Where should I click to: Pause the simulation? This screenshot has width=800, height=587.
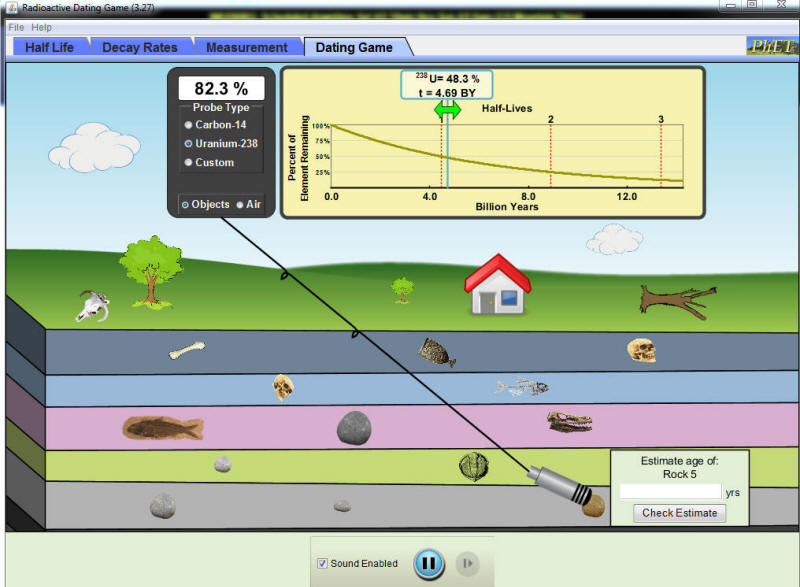pyautogui.click(x=429, y=564)
